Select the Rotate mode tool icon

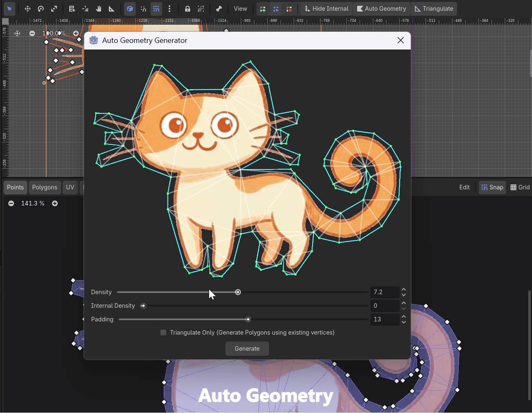[x=41, y=9]
